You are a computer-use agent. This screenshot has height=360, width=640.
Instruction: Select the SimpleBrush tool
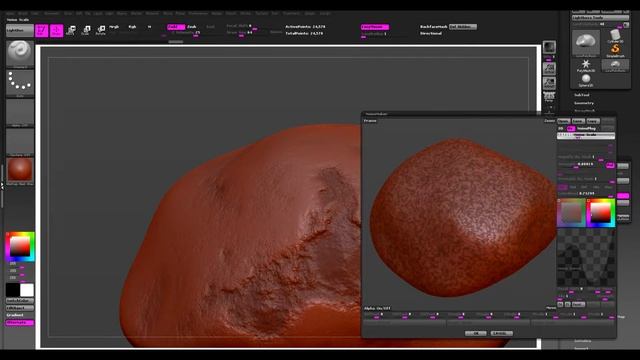click(x=615, y=51)
